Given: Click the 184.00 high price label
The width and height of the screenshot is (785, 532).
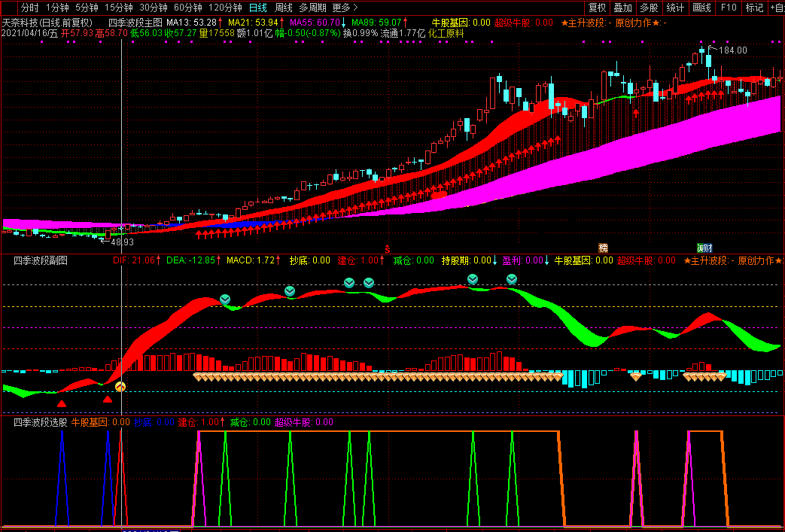Looking at the screenshot, I should (732, 50).
